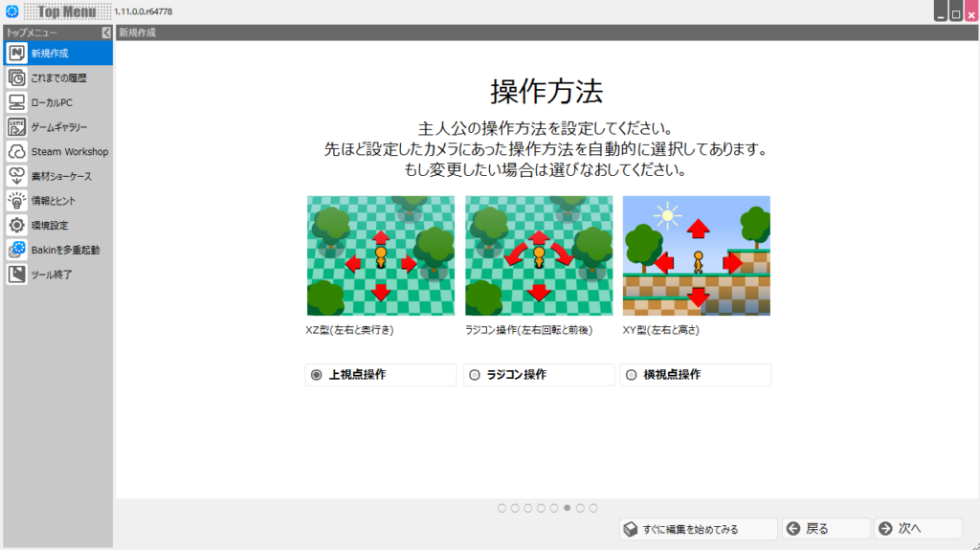
Task: Click the 情報とヒント lightbulb icon
Action: point(16,201)
